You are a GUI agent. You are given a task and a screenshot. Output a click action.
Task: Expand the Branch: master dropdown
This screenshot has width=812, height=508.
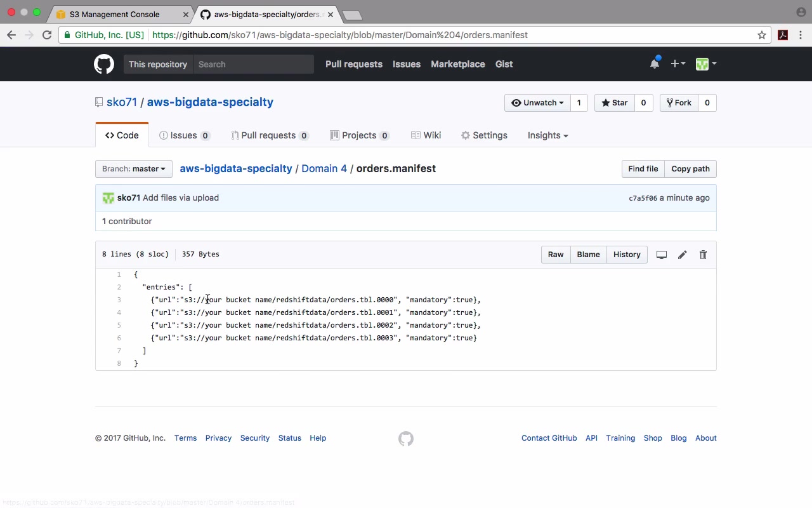134,169
